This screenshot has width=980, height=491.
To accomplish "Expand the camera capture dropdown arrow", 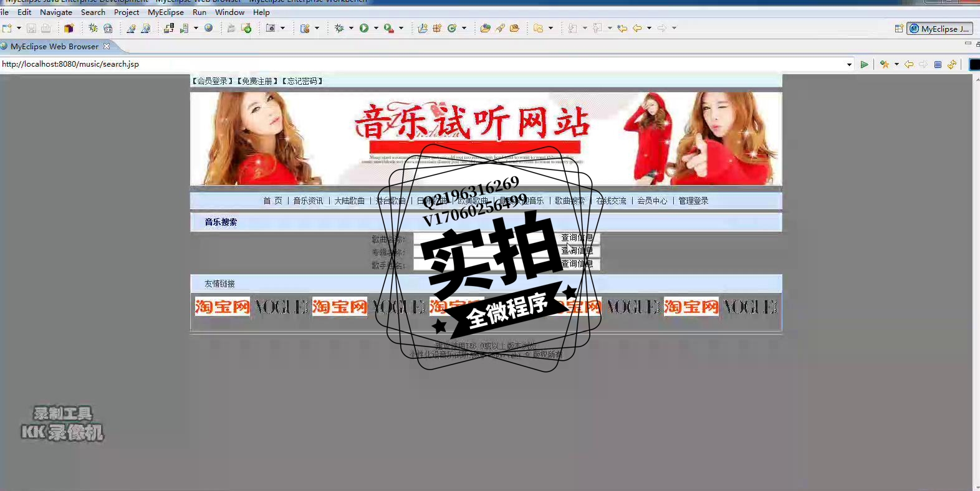I will coord(282,28).
